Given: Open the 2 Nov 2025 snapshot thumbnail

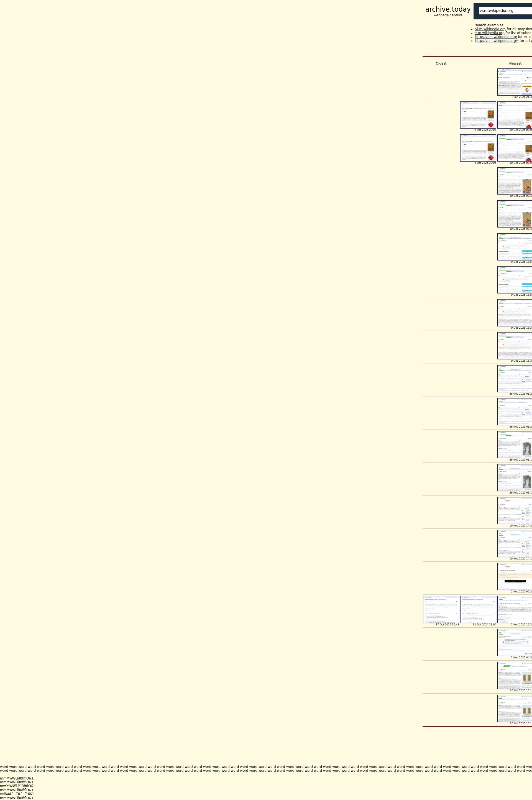Looking at the screenshot, I should [514, 576].
